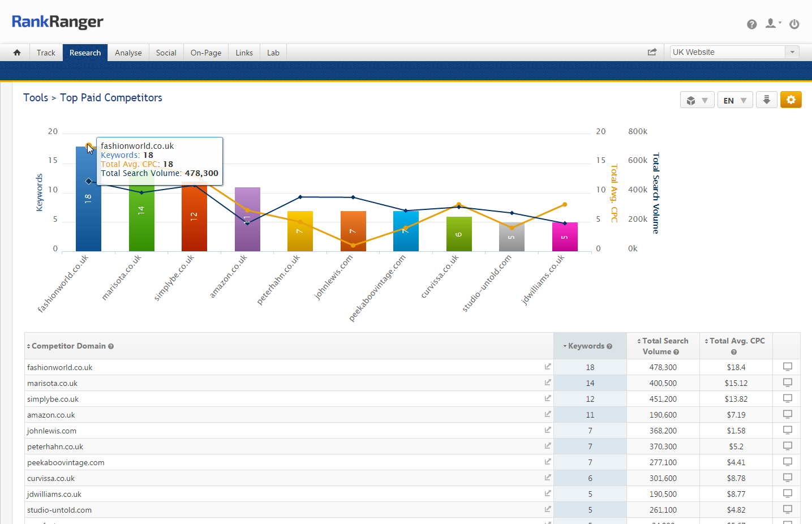Viewport: 812px width, 524px height.
Task: Click the download export icon button
Action: pyautogui.click(x=766, y=100)
